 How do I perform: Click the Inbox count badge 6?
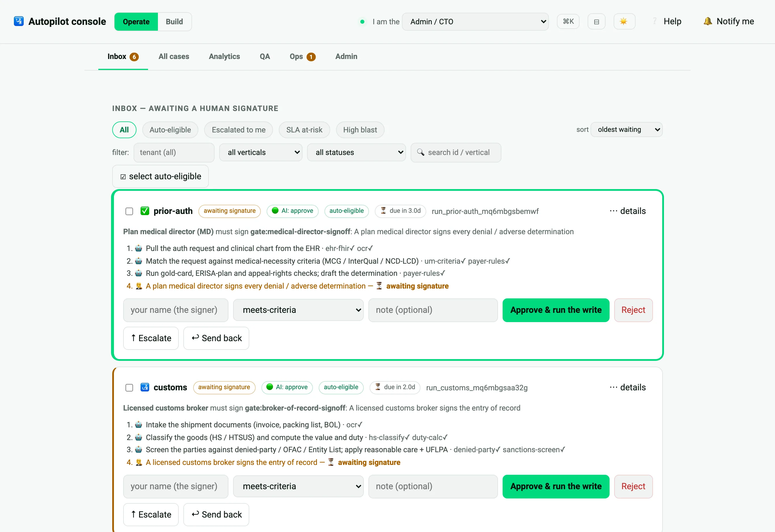[134, 57]
